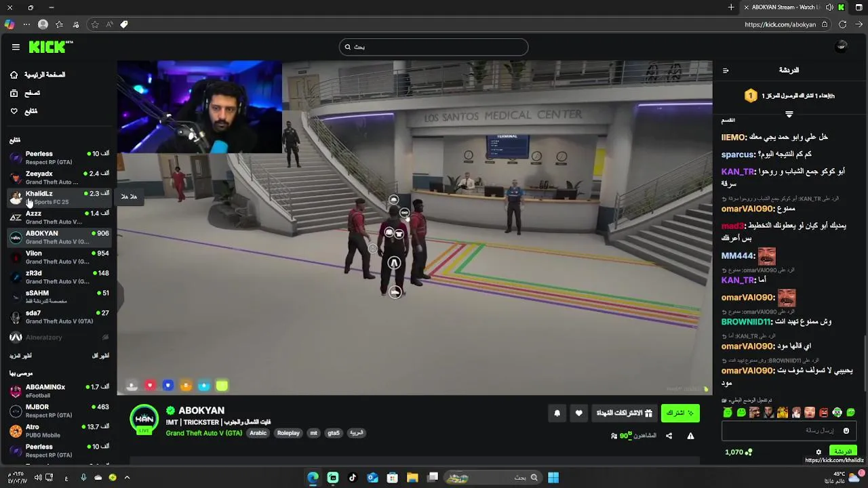Click the Kick search field

pos(433,47)
